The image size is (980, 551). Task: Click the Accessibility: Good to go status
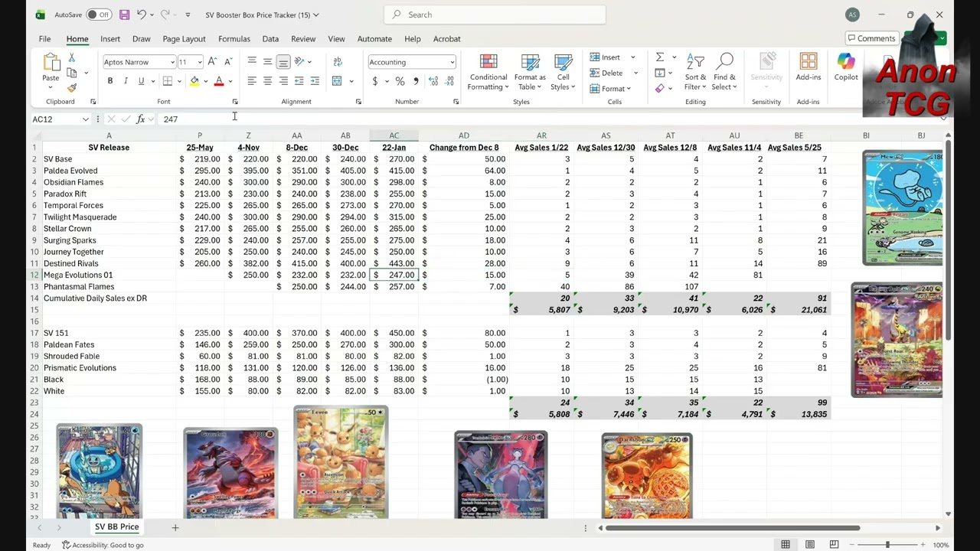coord(103,545)
